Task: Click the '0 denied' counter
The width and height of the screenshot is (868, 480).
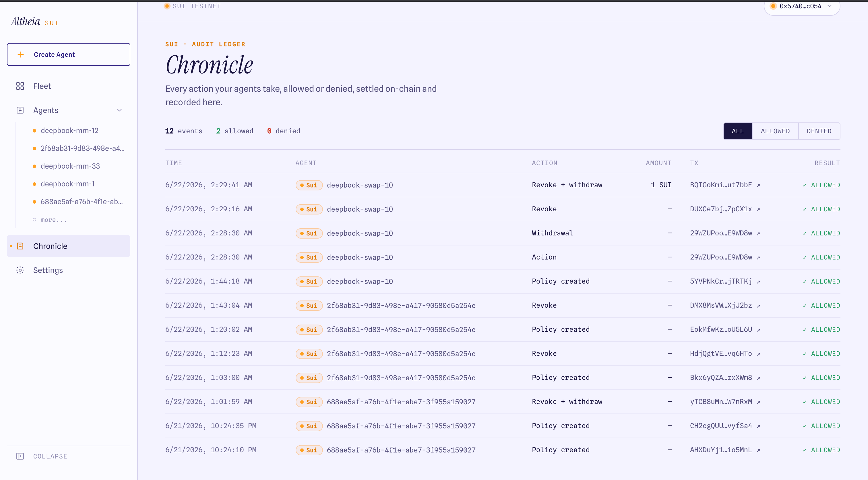Action: [x=283, y=131]
